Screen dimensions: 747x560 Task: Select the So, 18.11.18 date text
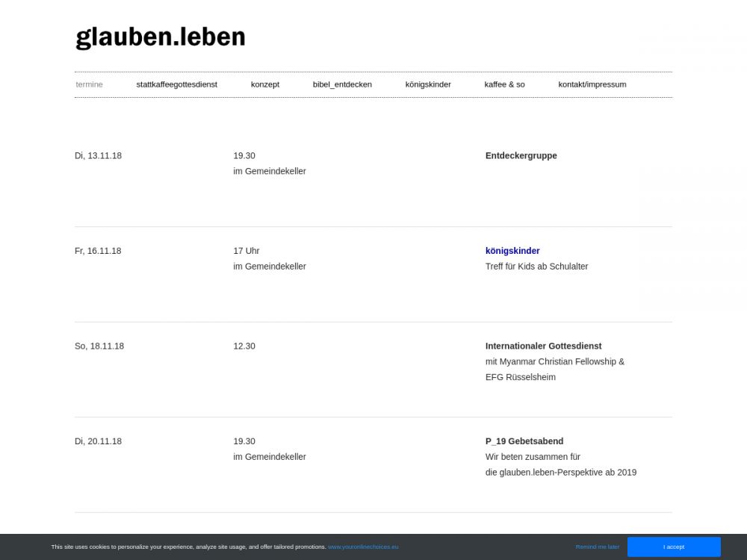tap(99, 346)
